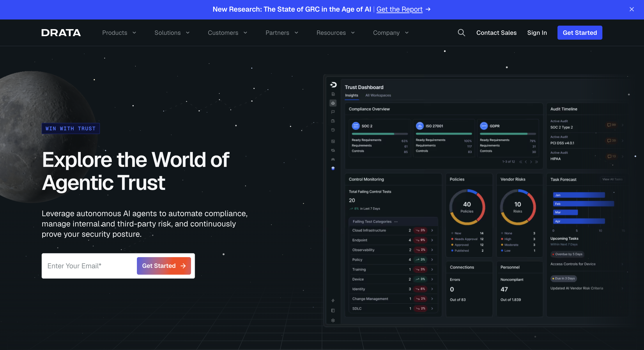The image size is (644, 350).
Task: Jump to last page in Compliance pagination
Action: click(536, 162)
